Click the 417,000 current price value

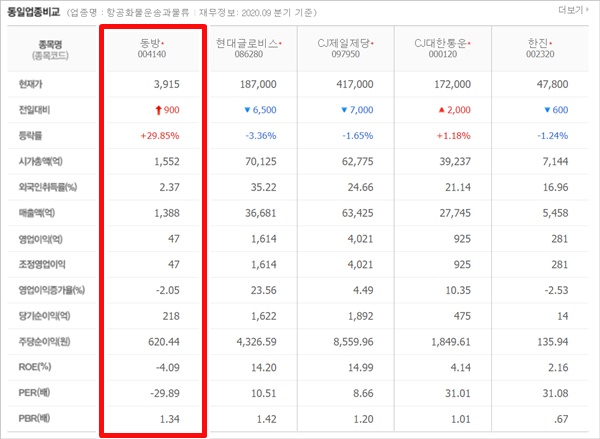point(355,84)
